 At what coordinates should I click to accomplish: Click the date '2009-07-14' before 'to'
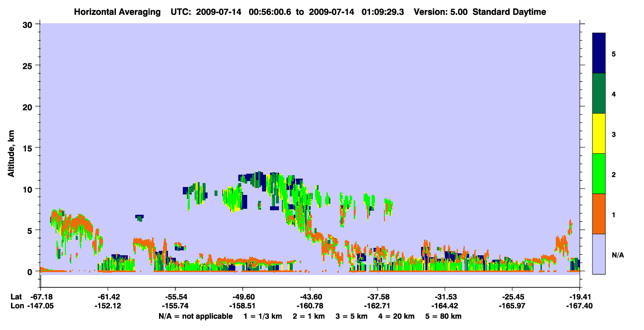click(219, 12)
